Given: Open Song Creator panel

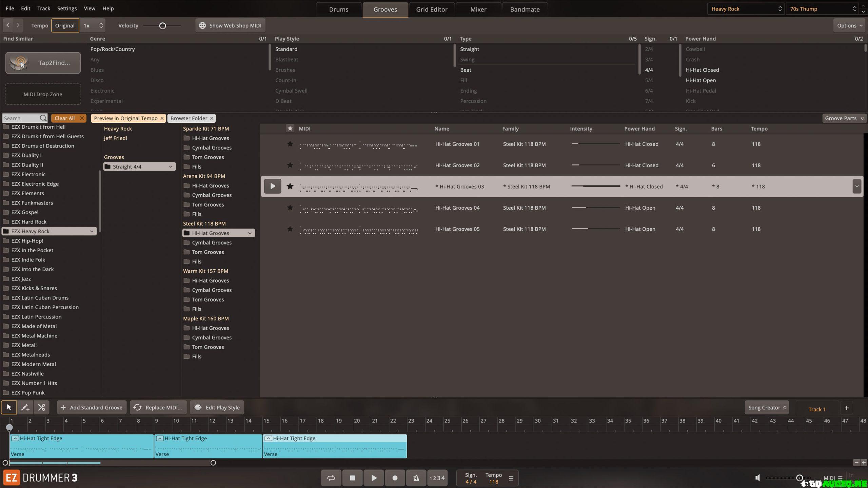Looking at the screenshot, I should pos(766,407).
